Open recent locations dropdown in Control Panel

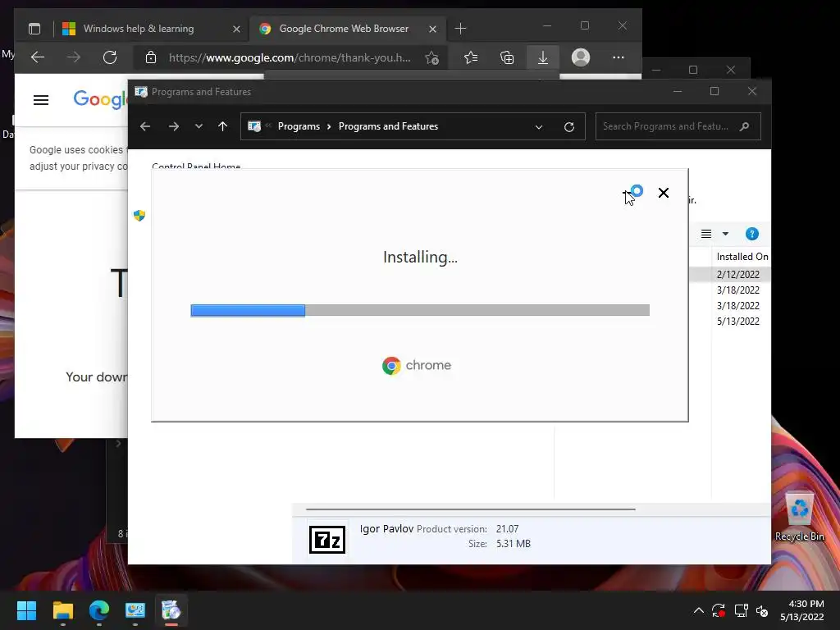tap(199, 126)
